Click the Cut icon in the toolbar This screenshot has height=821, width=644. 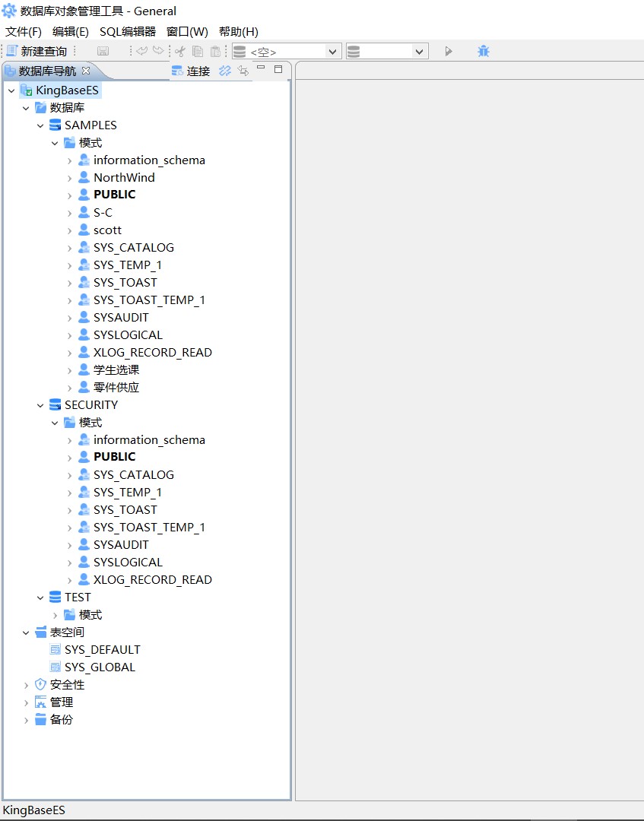(x=179, y=50)
